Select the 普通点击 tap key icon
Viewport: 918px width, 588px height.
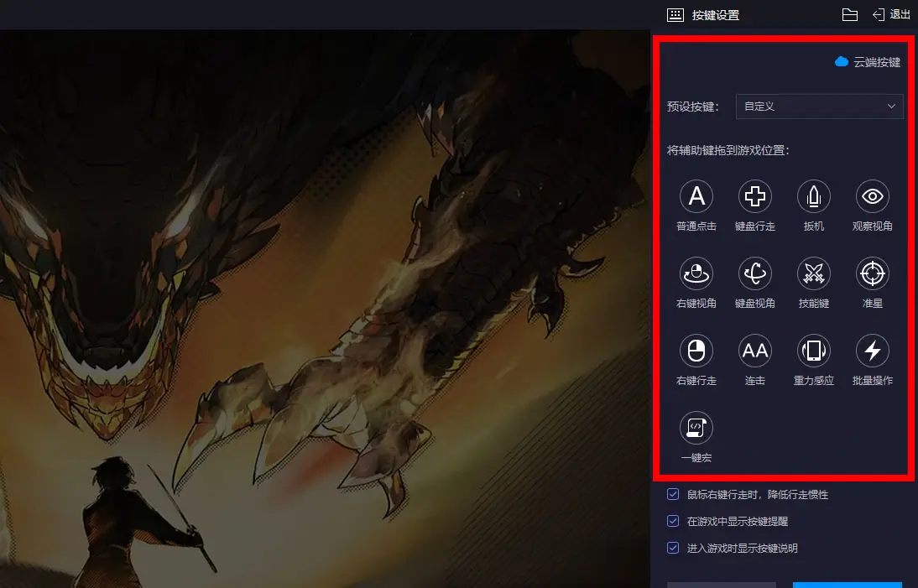tap(696, 196)
